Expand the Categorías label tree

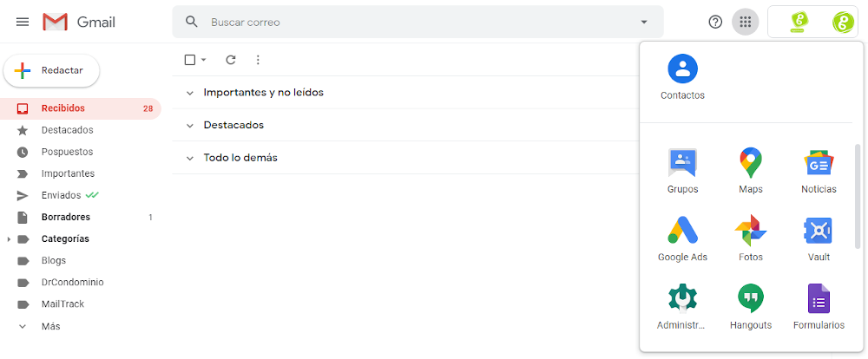tap(9, 239)
